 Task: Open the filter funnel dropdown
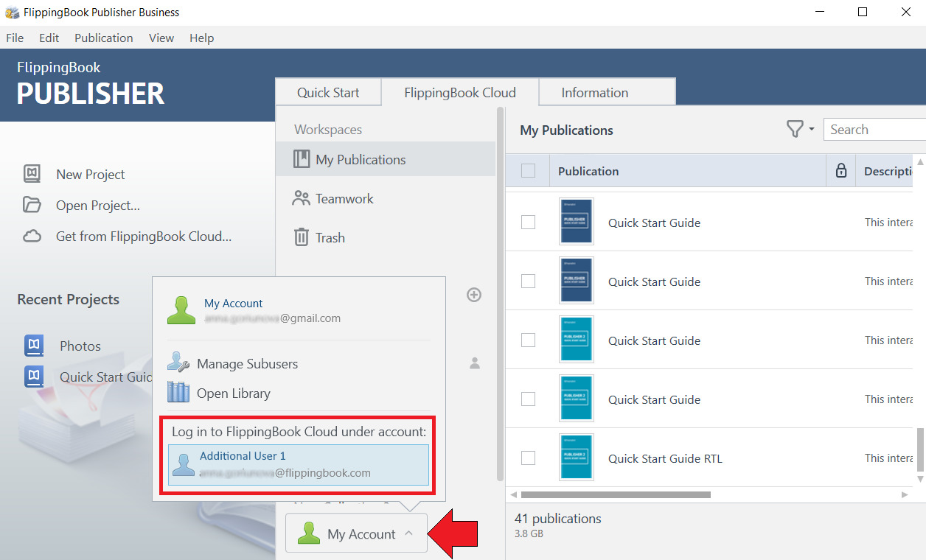800,129
